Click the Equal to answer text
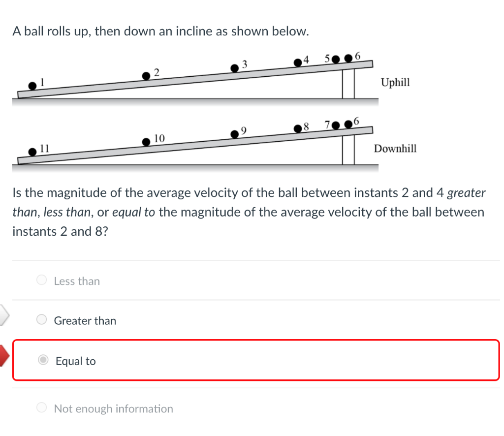 [x=75, y=361]
